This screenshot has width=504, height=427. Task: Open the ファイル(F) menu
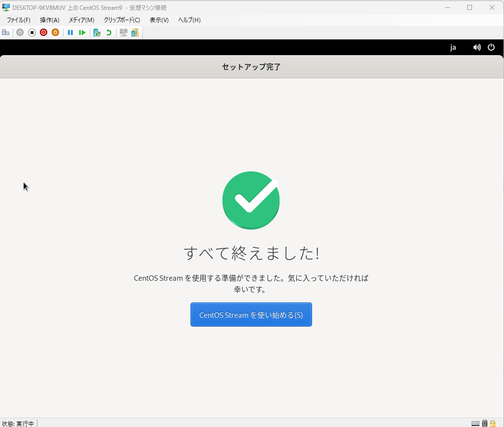[x=18, y=20]
